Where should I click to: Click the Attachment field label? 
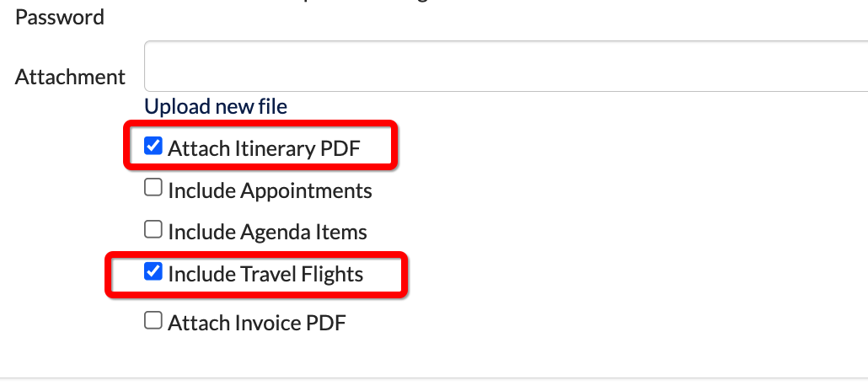coord(70,77)
